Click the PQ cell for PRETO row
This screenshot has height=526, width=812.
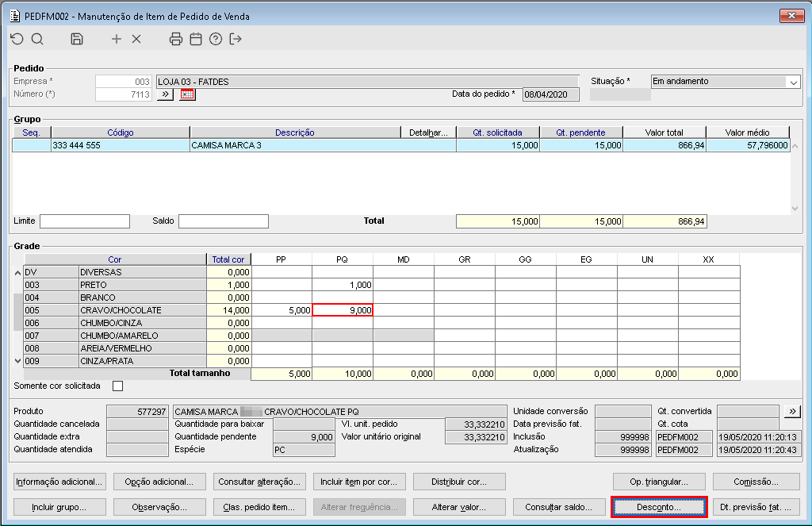[343, 285]
